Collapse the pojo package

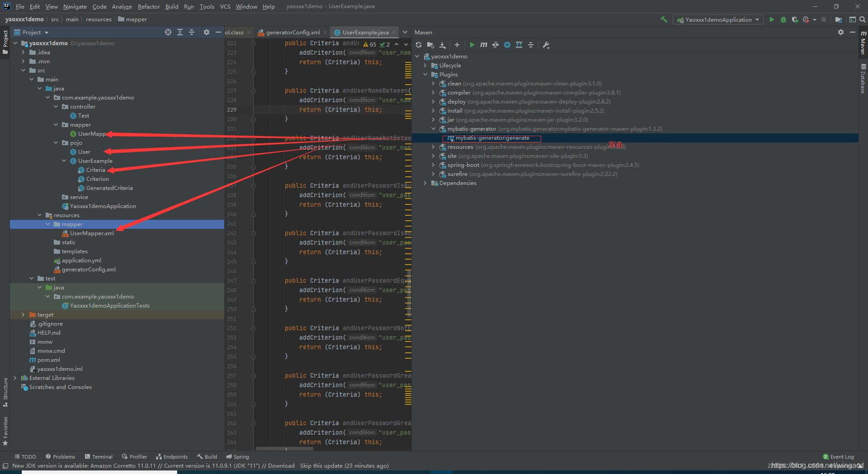coord(56,143)
